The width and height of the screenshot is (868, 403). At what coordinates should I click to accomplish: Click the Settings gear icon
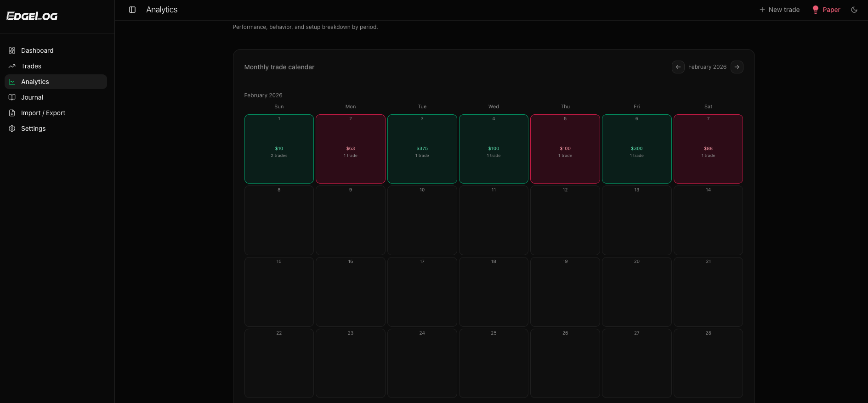click(x=12, y=129)
